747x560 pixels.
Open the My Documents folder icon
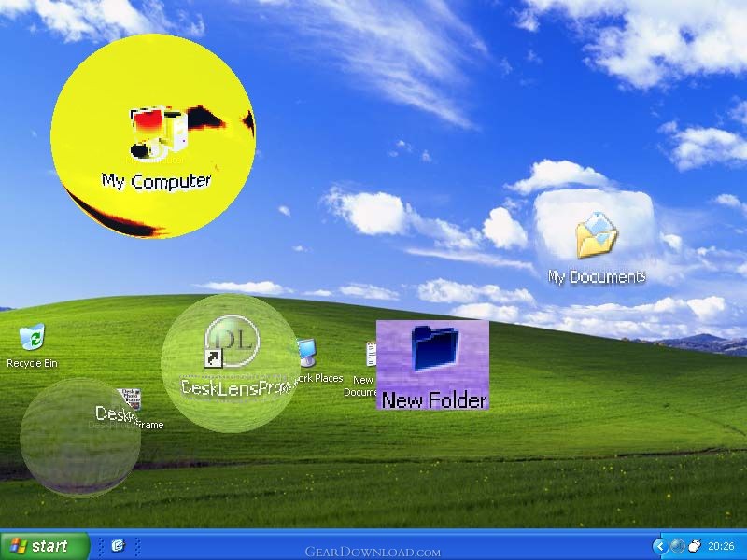[x=596, y=235]
